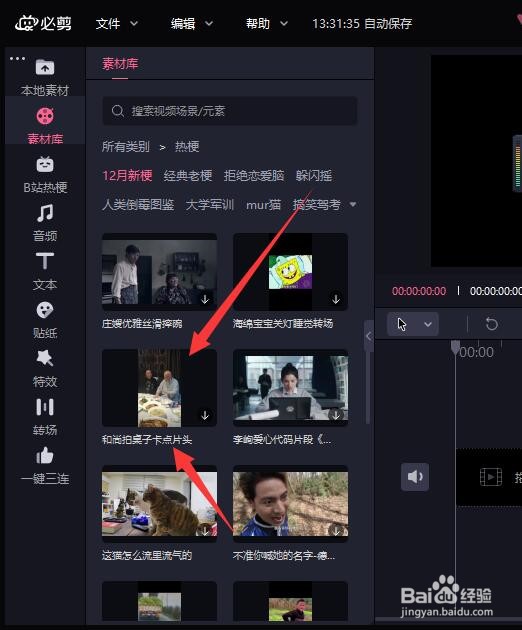Select the 12月新梗 category
Image resolution: width=522 pixels, height=630 pixels.
127,176
